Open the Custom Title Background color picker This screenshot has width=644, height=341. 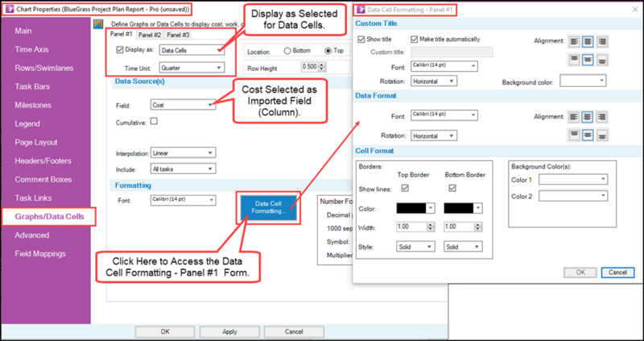[x=583, y=81]
